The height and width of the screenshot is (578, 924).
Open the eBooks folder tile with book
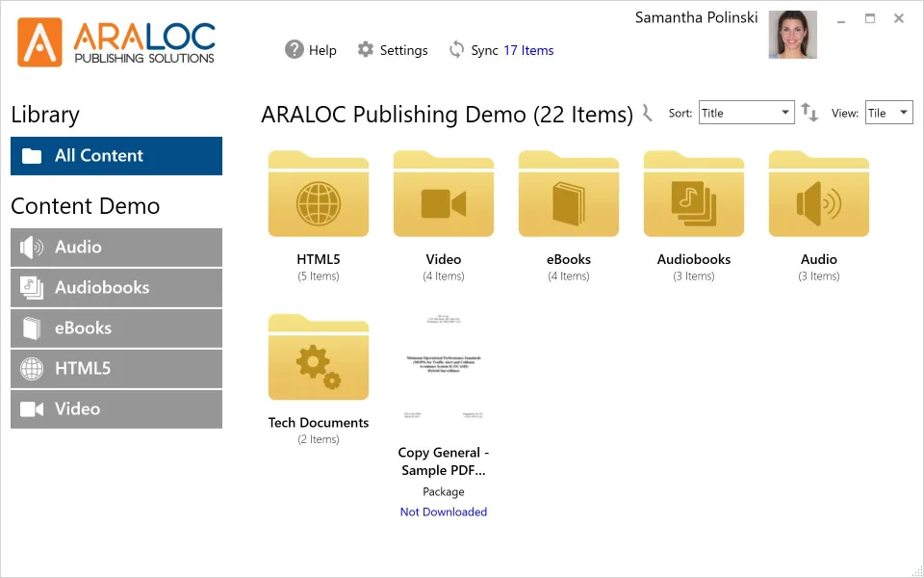[569, 194]
